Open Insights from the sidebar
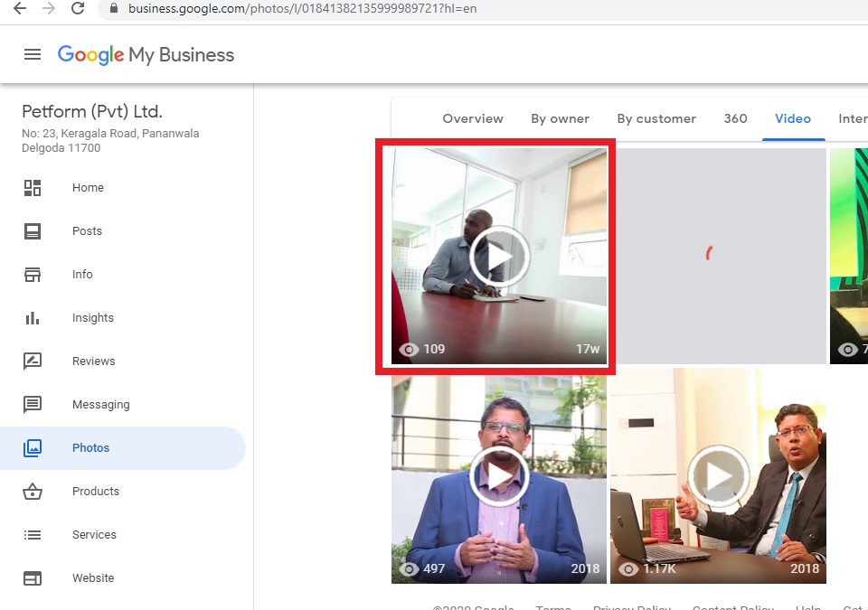 92,318
